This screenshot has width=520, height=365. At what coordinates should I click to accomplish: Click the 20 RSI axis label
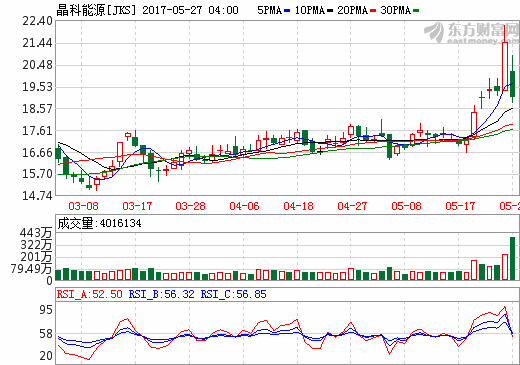tap(46, 356)
